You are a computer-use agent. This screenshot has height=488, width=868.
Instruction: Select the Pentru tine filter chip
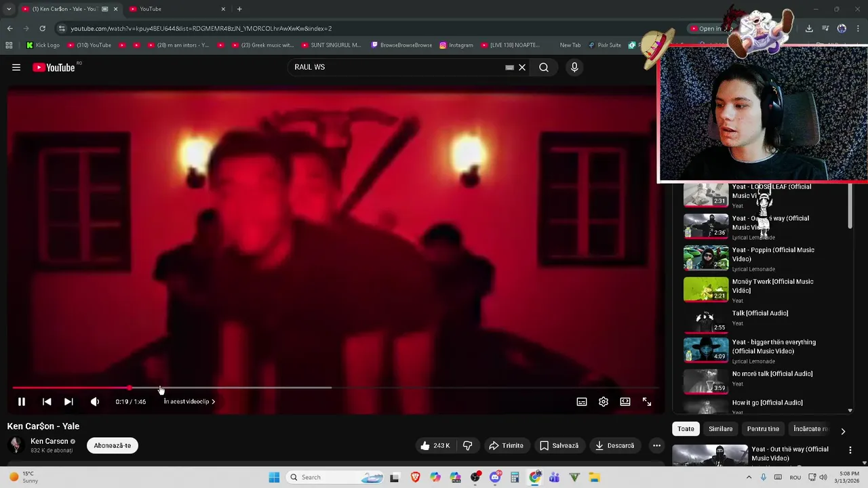(763, 429)
